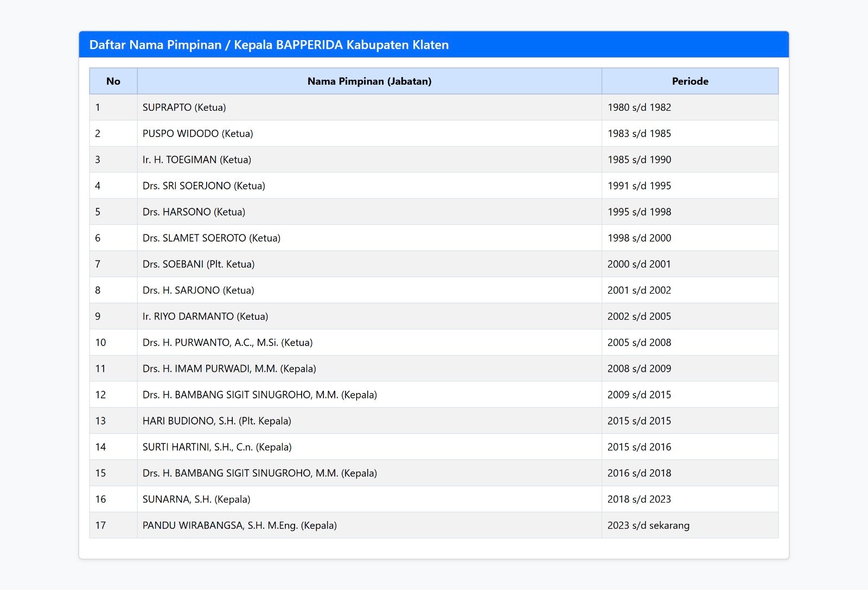The width and height of the screenshot is (868, 590).
Task: Select the cell 'Drs. SRI SOERJONO (Ketua)'
Action: [x=369, y=186]
